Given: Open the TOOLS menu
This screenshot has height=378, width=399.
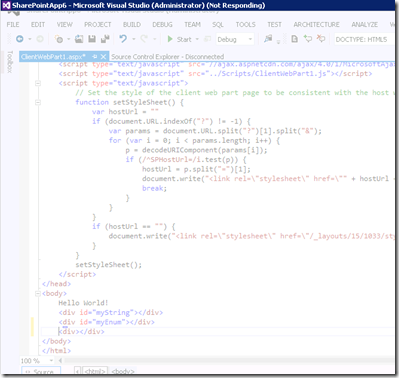Looking at the screenshot, I should coord(246,24).
